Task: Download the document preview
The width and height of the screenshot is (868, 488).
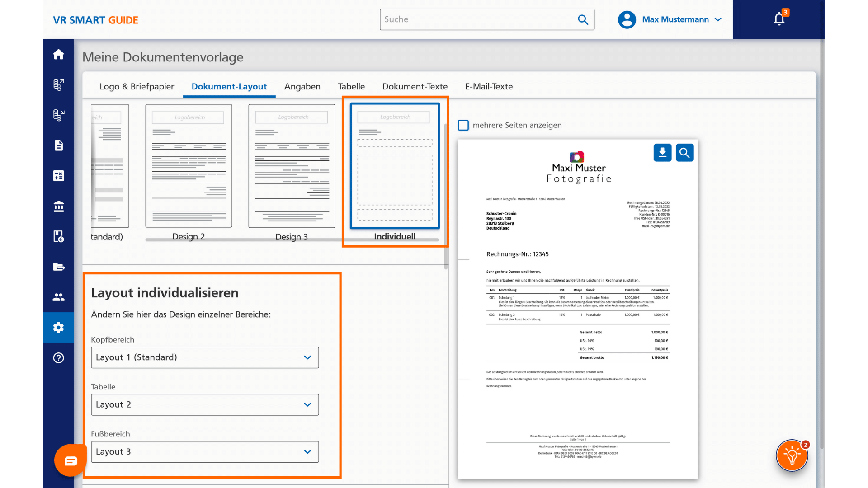Action: [x=662, y=153]
